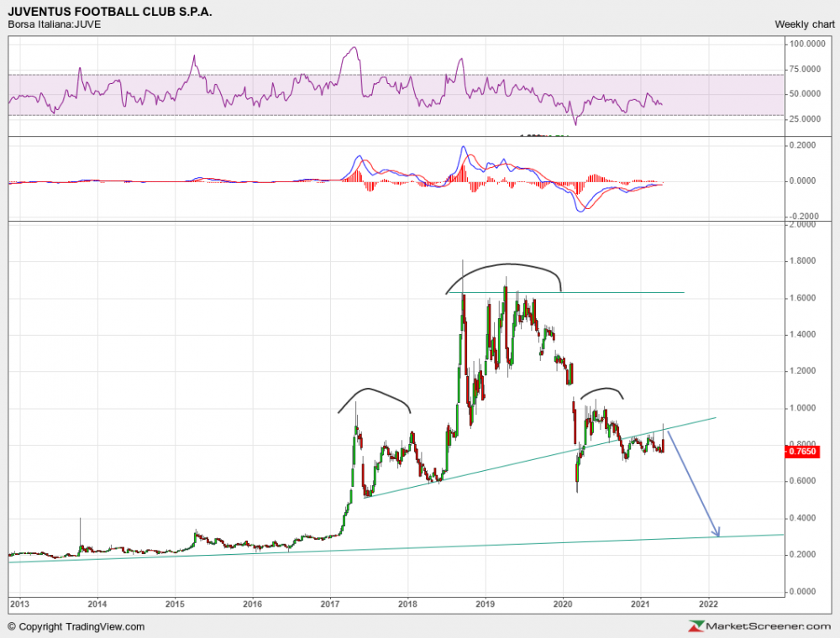Click the 1.8000 price scale value
The width and height of the screenshot is (840, 638).
[803, 261]
